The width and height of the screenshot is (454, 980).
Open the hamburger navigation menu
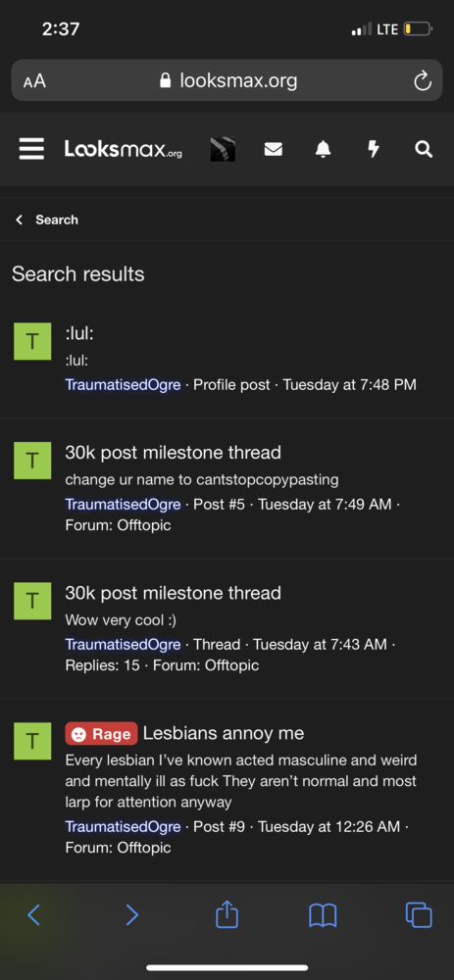click(31, 149)
